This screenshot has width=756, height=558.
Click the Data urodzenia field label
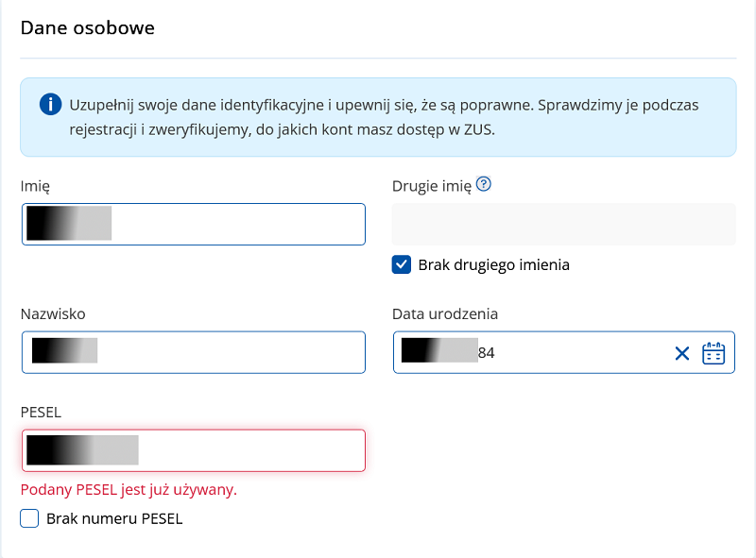pyautogui.click(x=444, y=314)
